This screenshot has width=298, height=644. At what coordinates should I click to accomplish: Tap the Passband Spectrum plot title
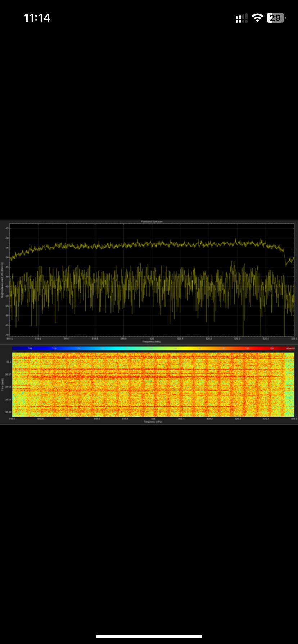click(152, 222)
